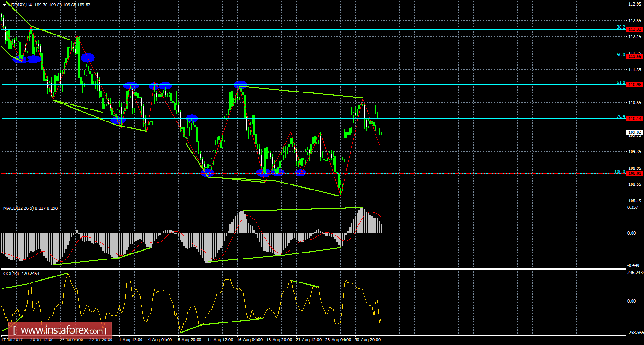Click the 112.95 price axis label

pos(635,4)
